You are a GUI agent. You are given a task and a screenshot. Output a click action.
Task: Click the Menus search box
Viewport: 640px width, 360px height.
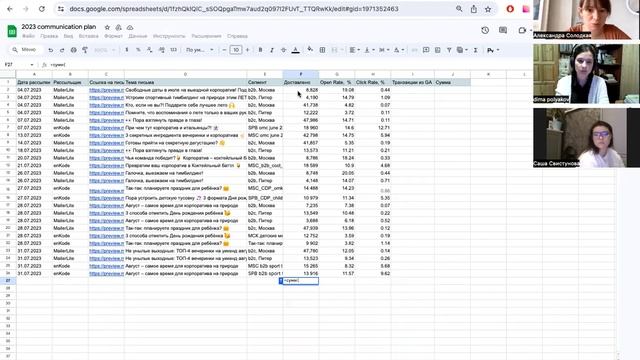click(x=26, y=50)
